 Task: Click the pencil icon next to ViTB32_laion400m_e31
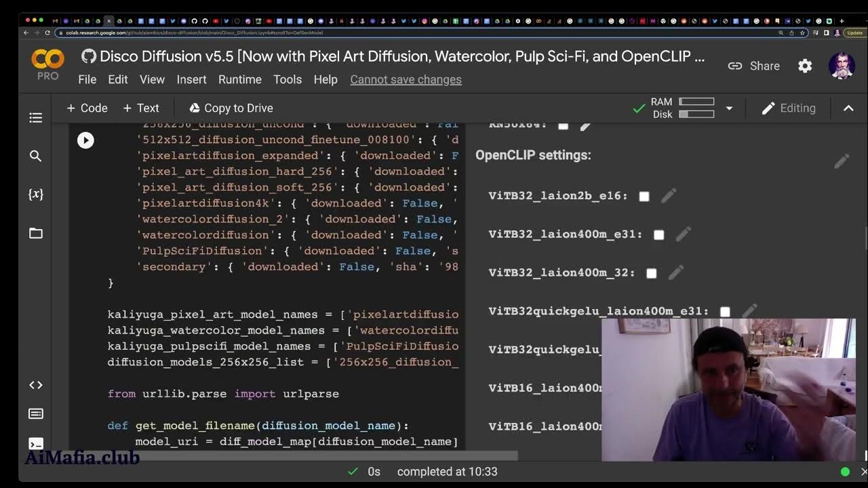(684, 234)
